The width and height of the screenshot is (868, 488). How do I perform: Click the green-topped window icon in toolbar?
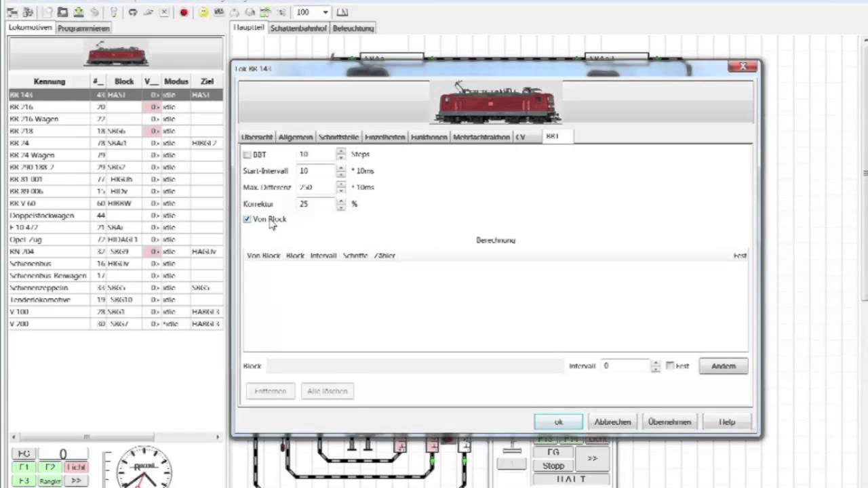point(266,12)
